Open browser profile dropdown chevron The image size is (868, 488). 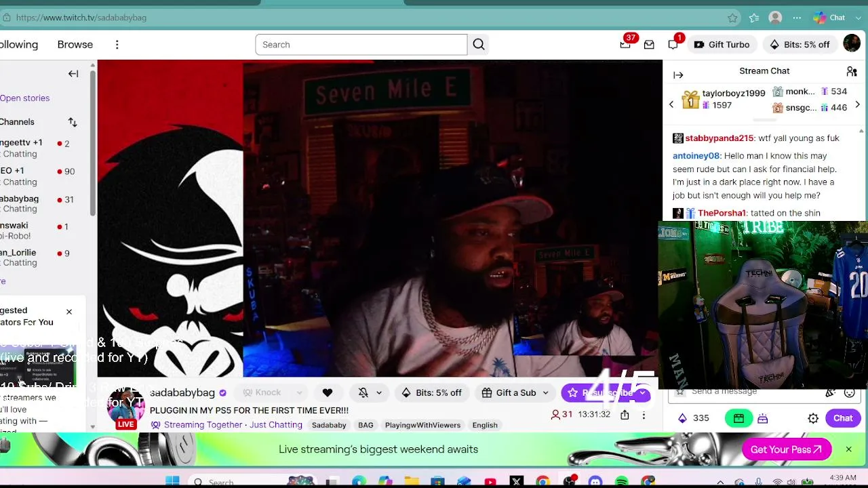pyautogui.click(x=858, y=18)
